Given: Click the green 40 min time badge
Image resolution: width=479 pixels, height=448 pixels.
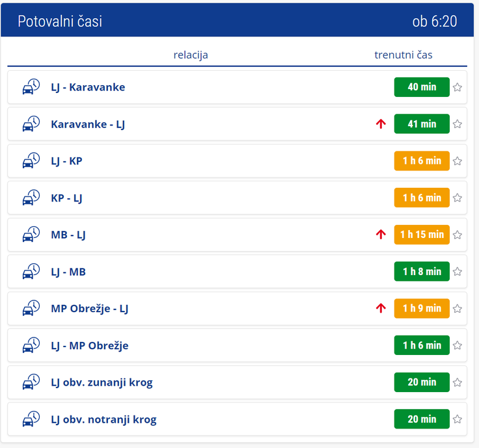Looking at the screenshot, I should (x=422, y=87).
